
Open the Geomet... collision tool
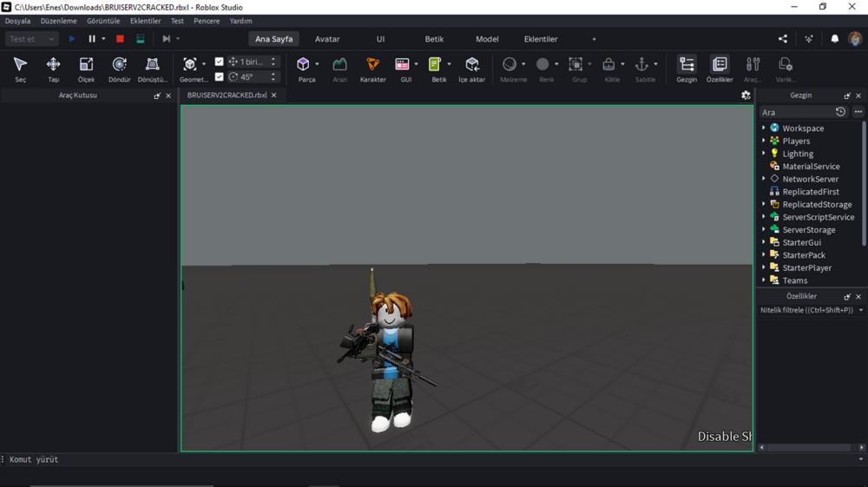190,69
